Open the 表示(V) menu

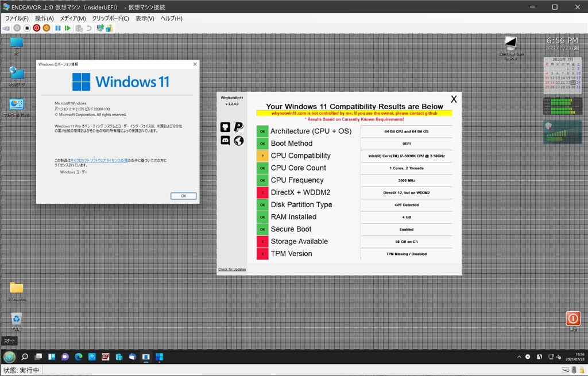pos(145,18)
